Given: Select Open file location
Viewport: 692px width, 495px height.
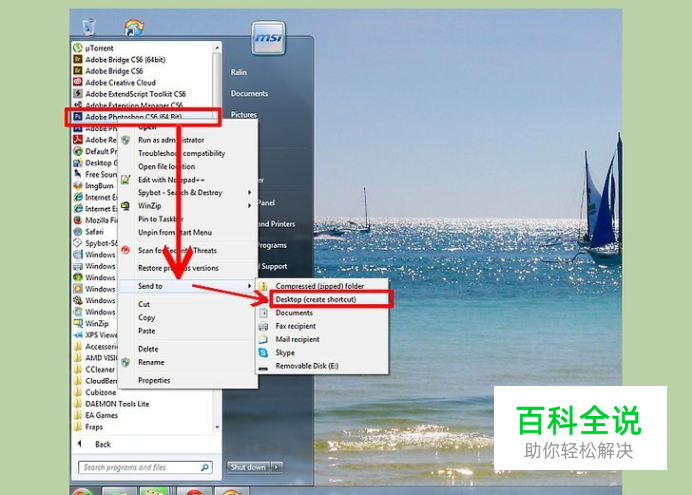Looking at the screenshot, I should pyautogui.click(x=166, y=166).
